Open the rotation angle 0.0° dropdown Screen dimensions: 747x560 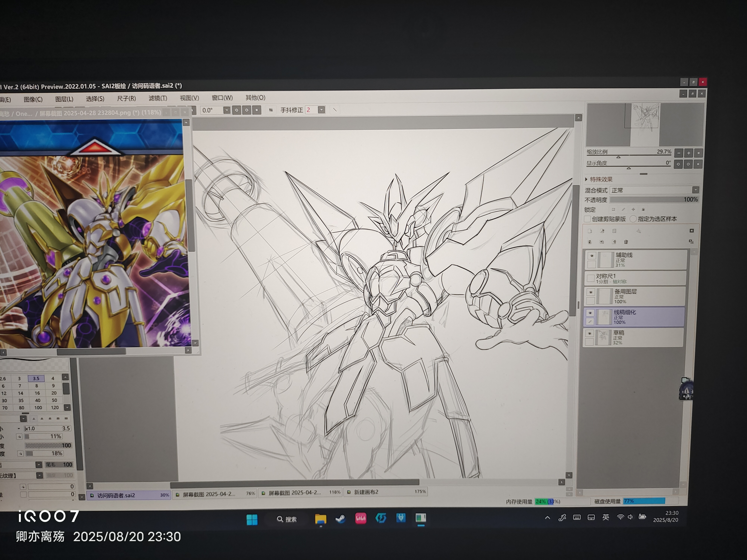point(227,110)
